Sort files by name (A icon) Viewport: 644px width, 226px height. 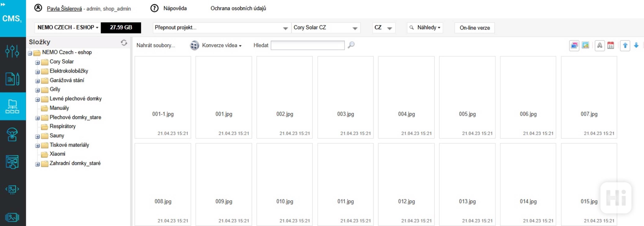599,45
